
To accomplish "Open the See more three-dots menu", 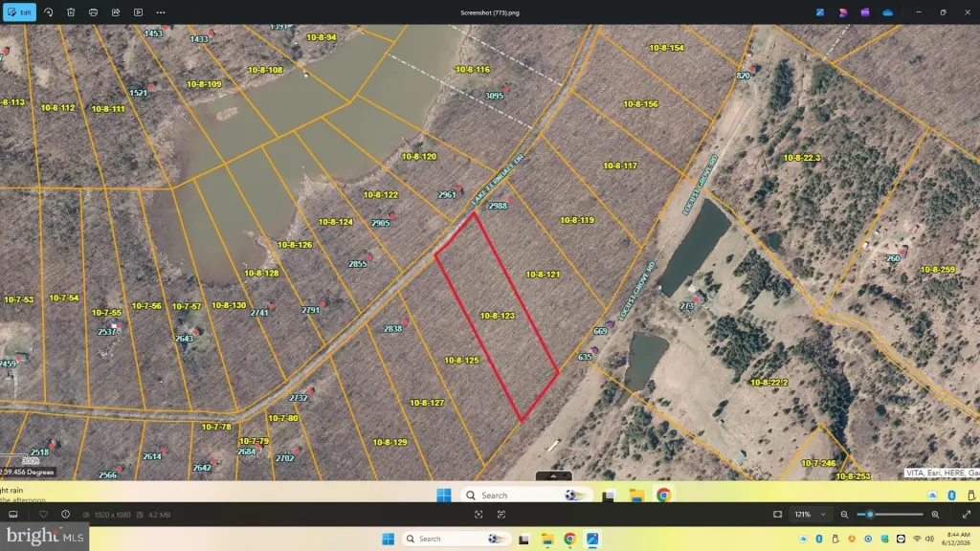I will (161, 11).
